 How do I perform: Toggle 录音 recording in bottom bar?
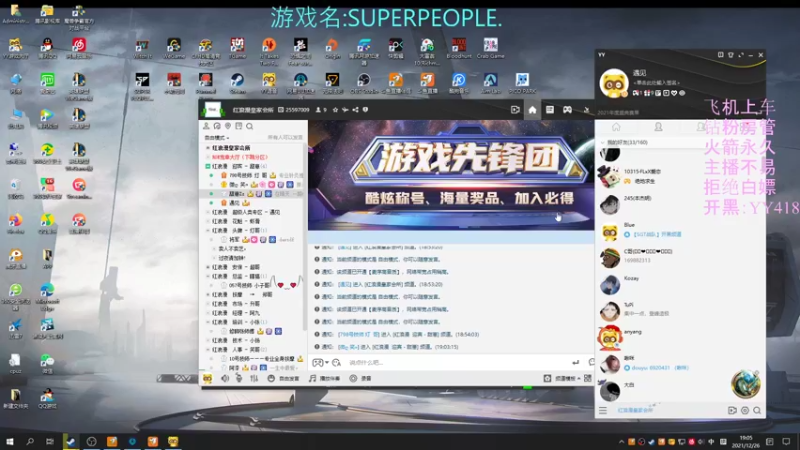tap(360, 378)
